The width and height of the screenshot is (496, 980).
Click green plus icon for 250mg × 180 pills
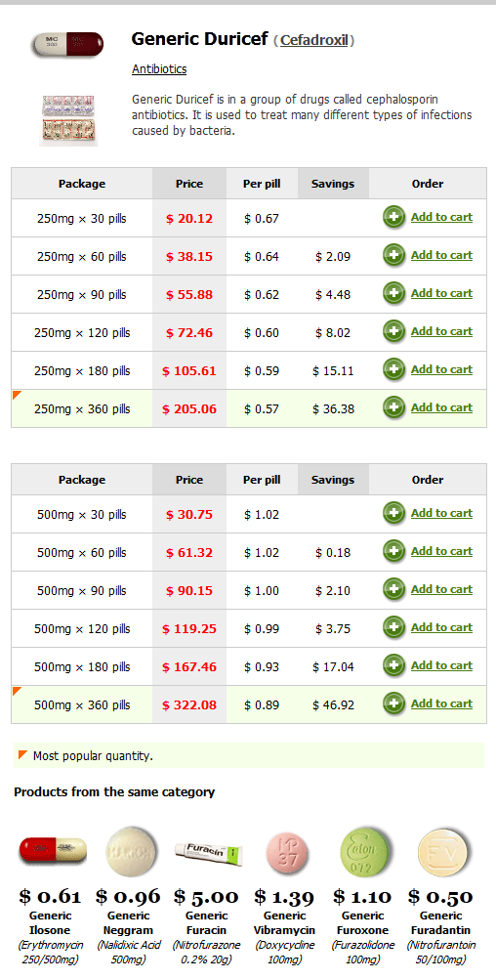(x=393, y=370)
